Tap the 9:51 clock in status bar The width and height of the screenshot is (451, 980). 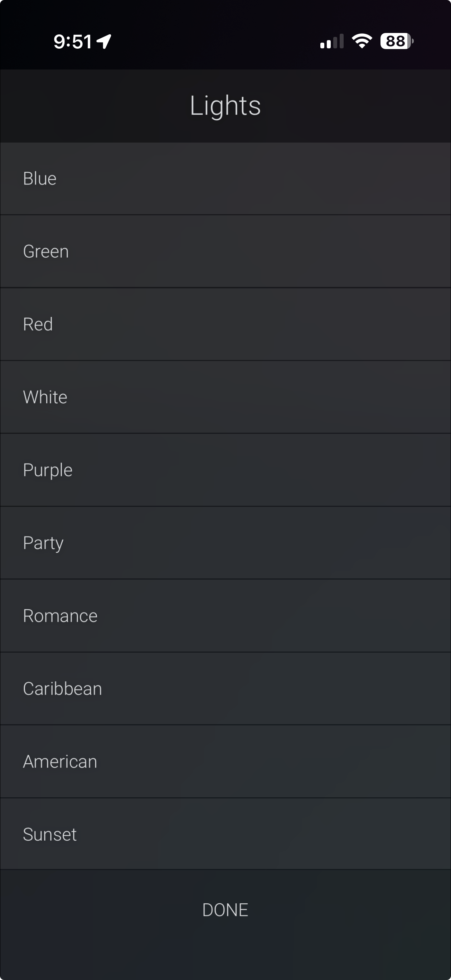(x=72, y=42)
